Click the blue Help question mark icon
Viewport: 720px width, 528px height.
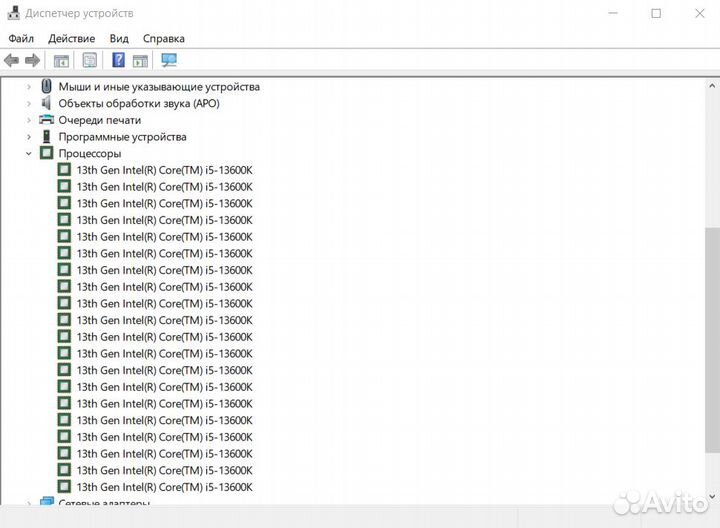point(118,60)
